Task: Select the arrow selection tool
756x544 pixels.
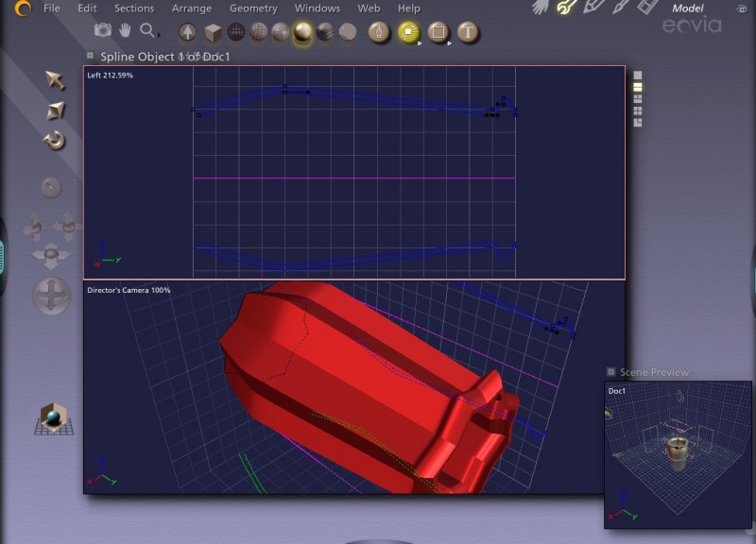Action: pyautogui.click(x=56, y=80)
